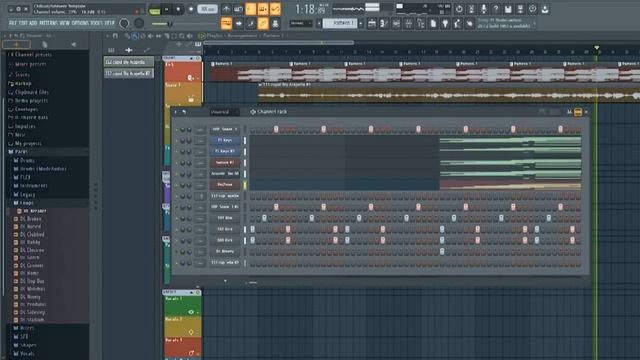Expand the Drums folder in browser
This screenshot has height=360, width=640.
27,160
